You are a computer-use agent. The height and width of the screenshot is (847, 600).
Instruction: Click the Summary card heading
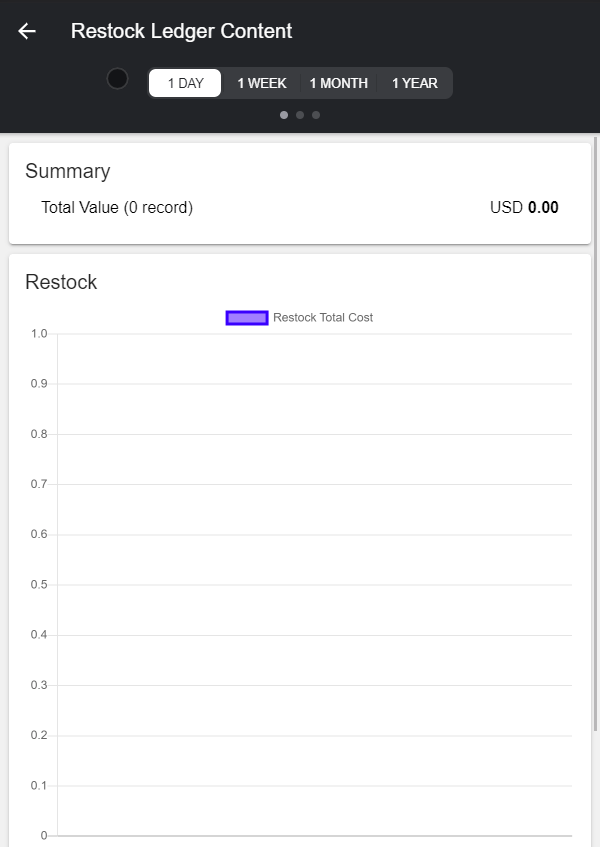(67, 171)
